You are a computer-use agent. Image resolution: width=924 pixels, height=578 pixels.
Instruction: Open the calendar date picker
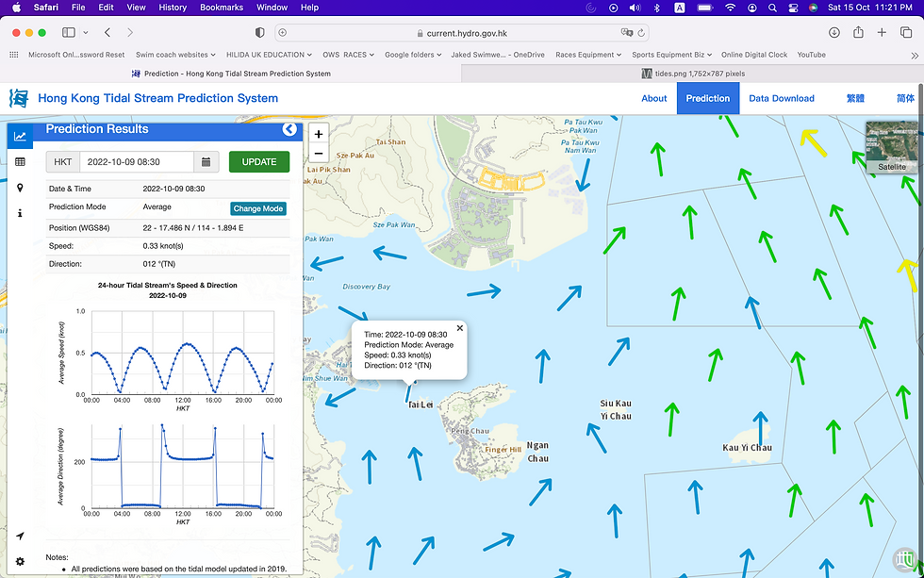(x=206, y=162)
